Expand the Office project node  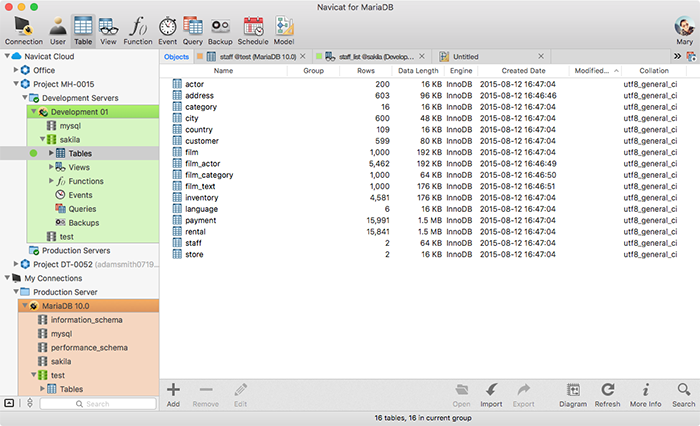pos(16,70)
